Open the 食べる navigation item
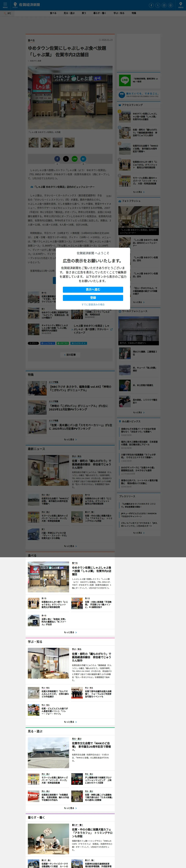Image resolution: width=186 pixels, height=868 pixels. [x=53, y=13]
